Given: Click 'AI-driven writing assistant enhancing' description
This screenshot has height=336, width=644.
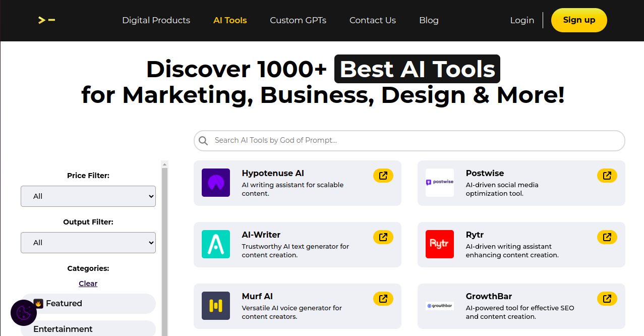Looking at the screenshot, I should point(512,251).
